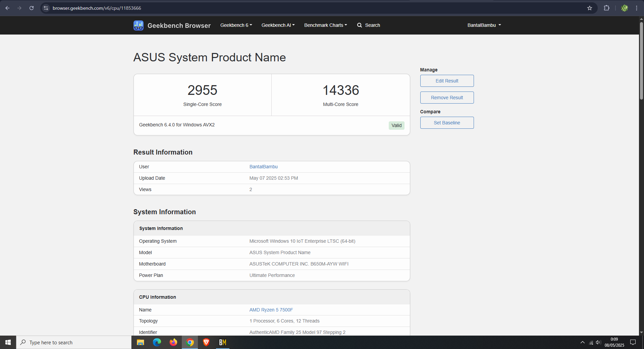Image resolution: width=644 pixels, height=349 pixels.
Task: Expand the Geekbench 6 dropdown menu
Action: pos(236,25)
